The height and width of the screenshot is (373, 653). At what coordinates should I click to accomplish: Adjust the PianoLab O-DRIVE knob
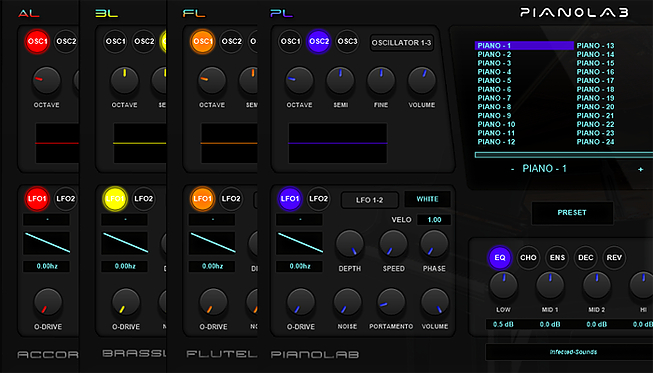(x=301, y=303)
